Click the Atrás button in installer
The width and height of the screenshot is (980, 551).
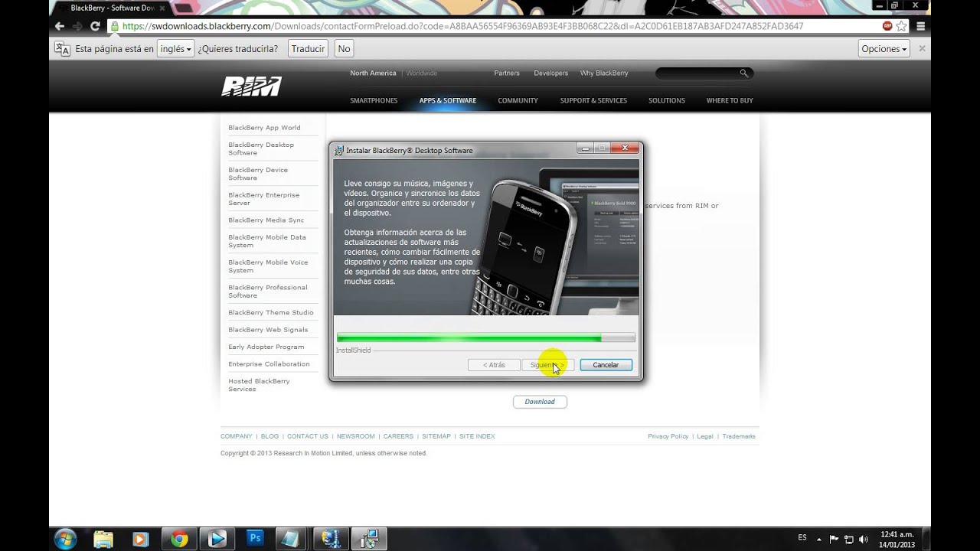(494, 365)
